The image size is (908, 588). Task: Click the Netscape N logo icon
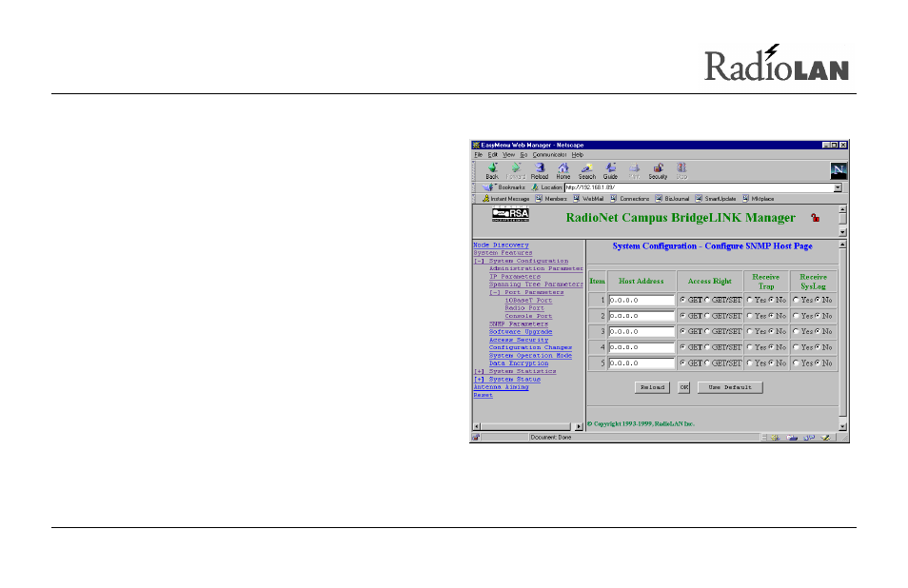pyautogui.click(x=838, y=170)
